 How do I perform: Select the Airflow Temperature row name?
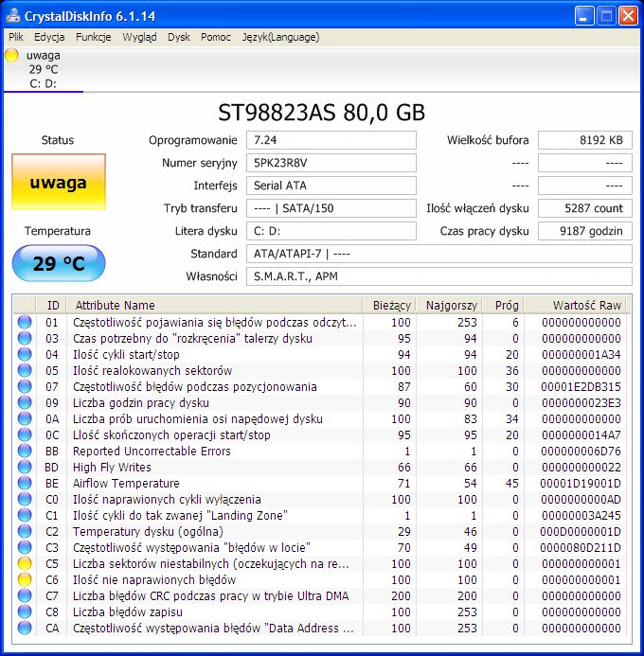(x=126, y=483)
